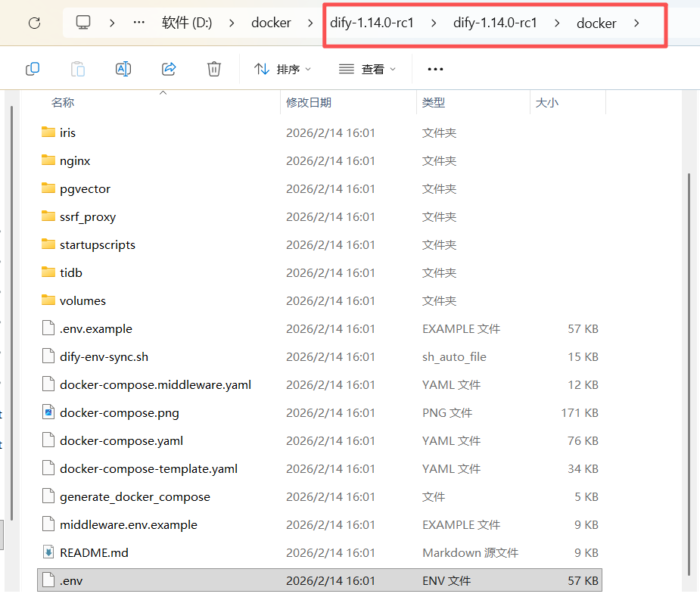Expand the chevron after This PC icon
700x597 pixels.
(x=112, y=23)
